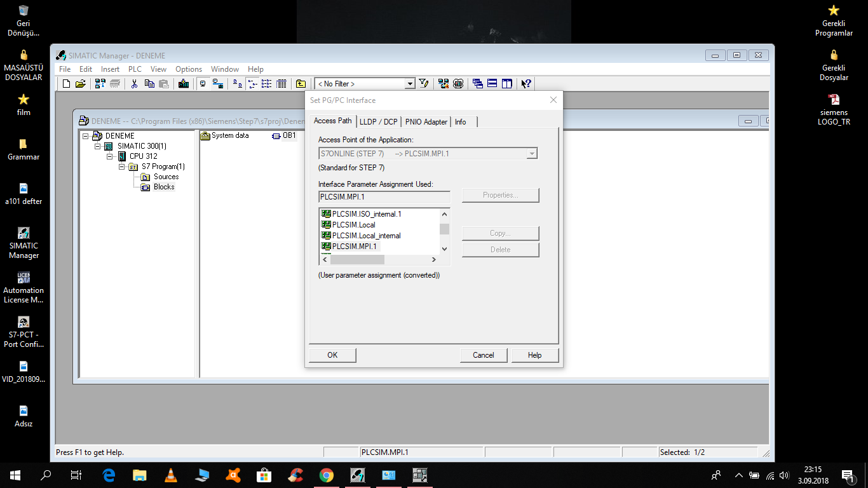The height and width of the screenshot is (488, 868).
Task: Click the interface list vertical scrollbar down arrow
Action: point(444,249)
